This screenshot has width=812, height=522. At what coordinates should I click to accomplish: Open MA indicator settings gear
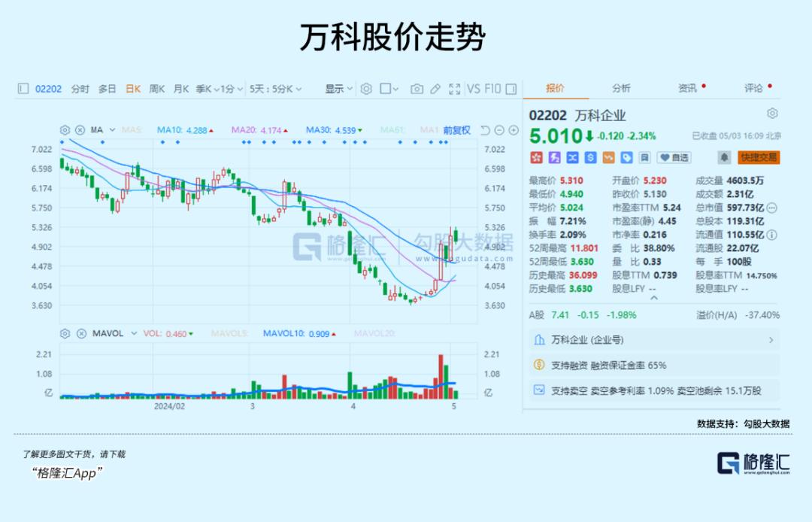click(65, 130)
